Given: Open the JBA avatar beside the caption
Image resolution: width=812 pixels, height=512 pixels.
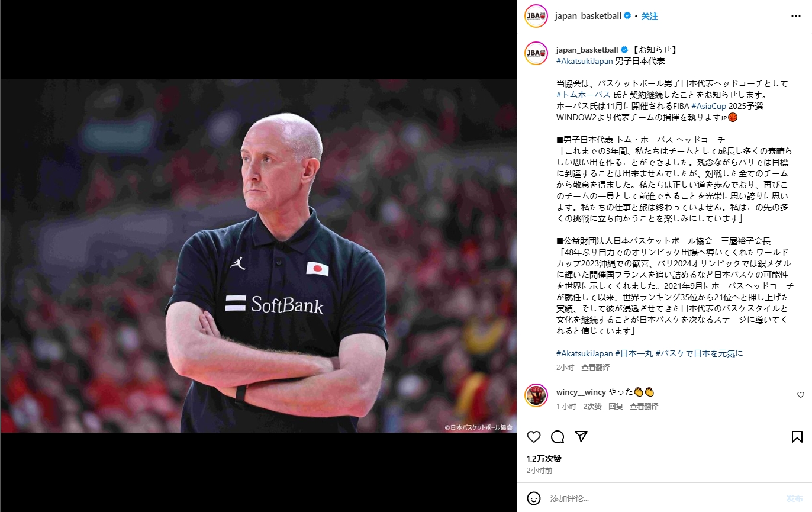Looking at the screenshot, I should [536, 53].
